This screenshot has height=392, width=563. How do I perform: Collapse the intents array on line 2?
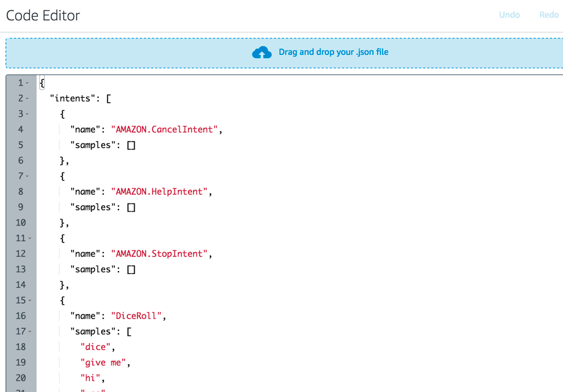point(27,99)
